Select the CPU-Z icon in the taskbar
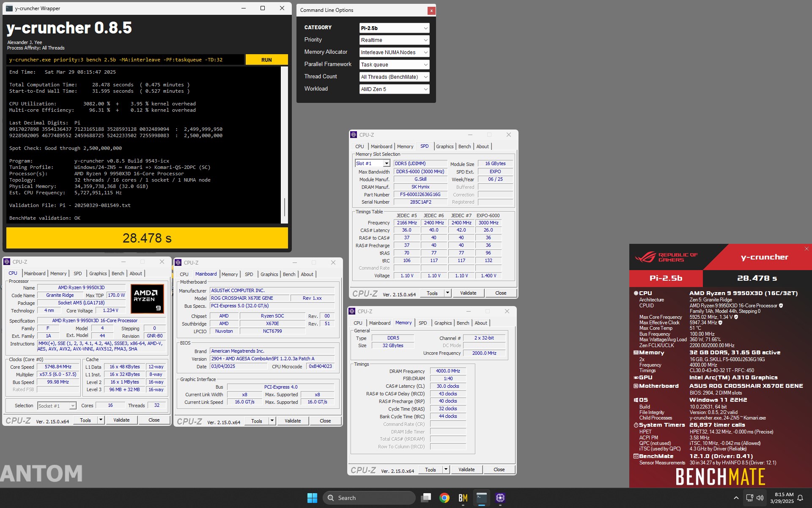This screenshot has width=812, height=508. 500,498
